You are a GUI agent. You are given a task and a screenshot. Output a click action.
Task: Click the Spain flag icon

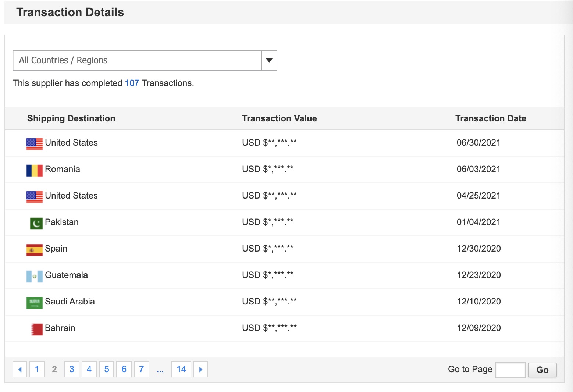tap(34, 250)
